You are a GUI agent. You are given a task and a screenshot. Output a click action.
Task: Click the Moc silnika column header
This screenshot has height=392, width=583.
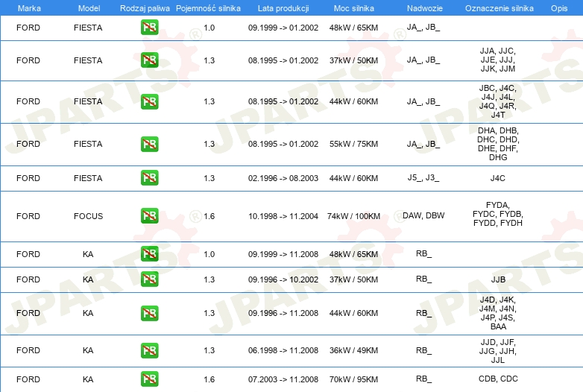354,8
